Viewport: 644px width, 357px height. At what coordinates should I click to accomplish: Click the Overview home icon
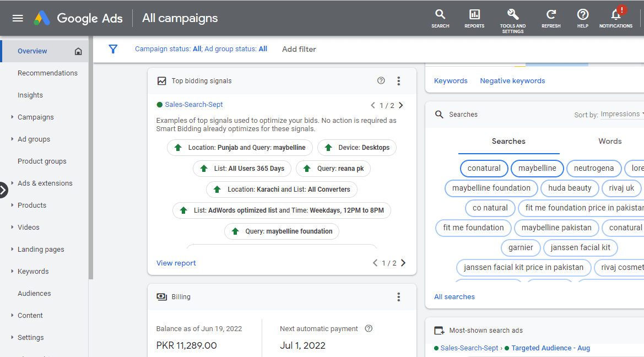(78, 51)
